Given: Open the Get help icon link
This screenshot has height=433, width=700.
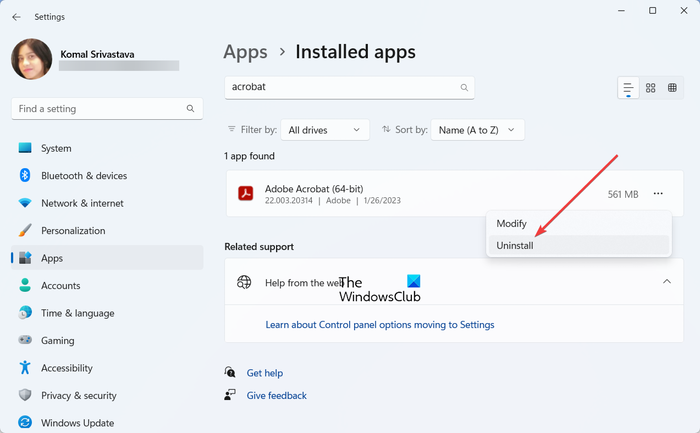Looking at the screenshot, I should pyautogui.click(x=231, y=372).
